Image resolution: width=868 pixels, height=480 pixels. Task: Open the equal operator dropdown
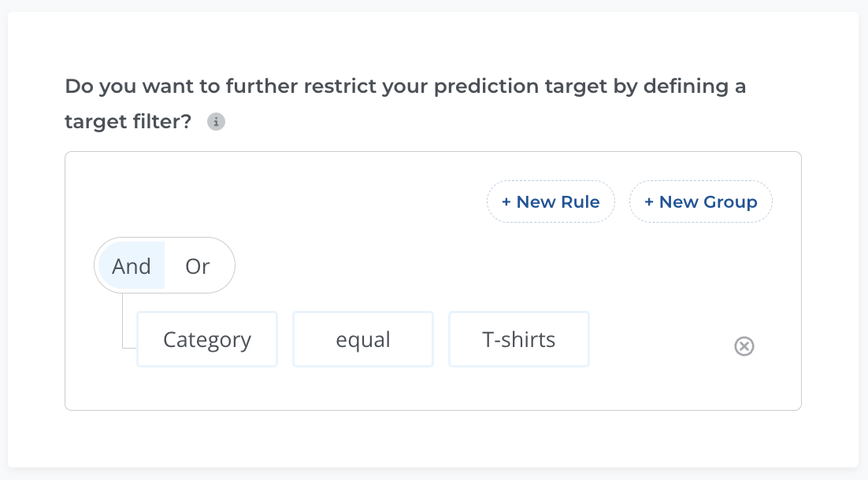pyautogui.click(x=363, y=339)
